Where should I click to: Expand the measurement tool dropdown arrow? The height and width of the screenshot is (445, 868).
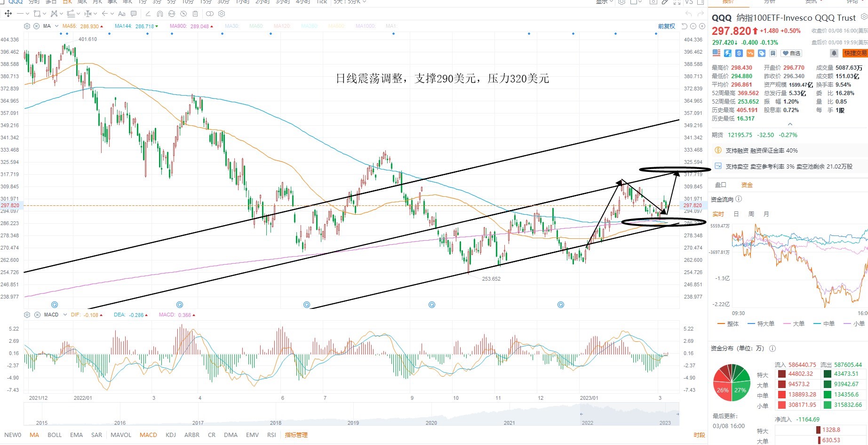(95, 14)
